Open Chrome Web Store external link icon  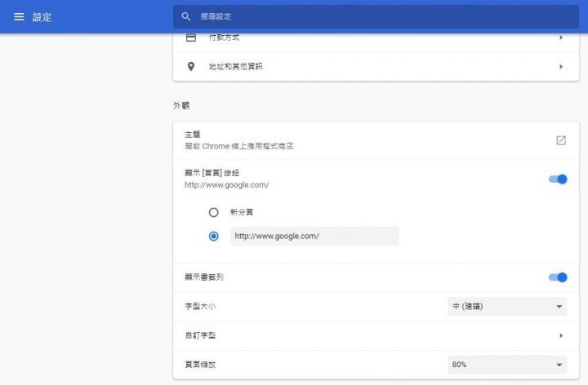point(561,140)
